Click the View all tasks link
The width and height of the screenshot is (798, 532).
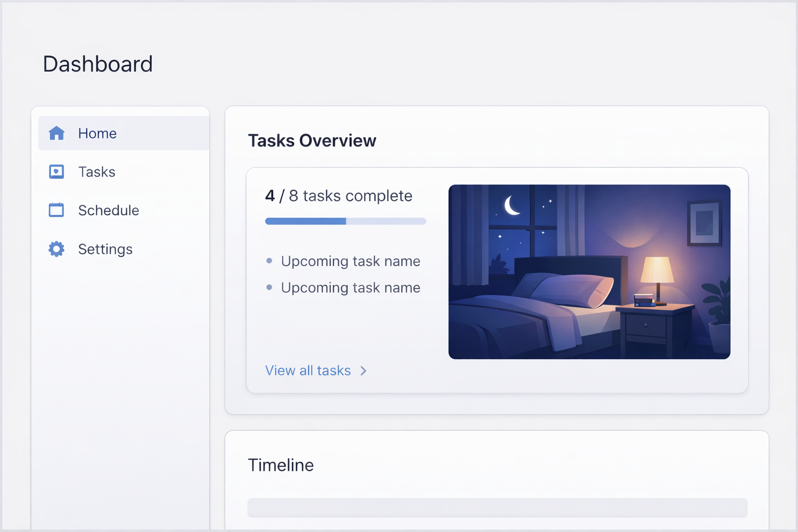pyautogui.click(x=308, y=370)
